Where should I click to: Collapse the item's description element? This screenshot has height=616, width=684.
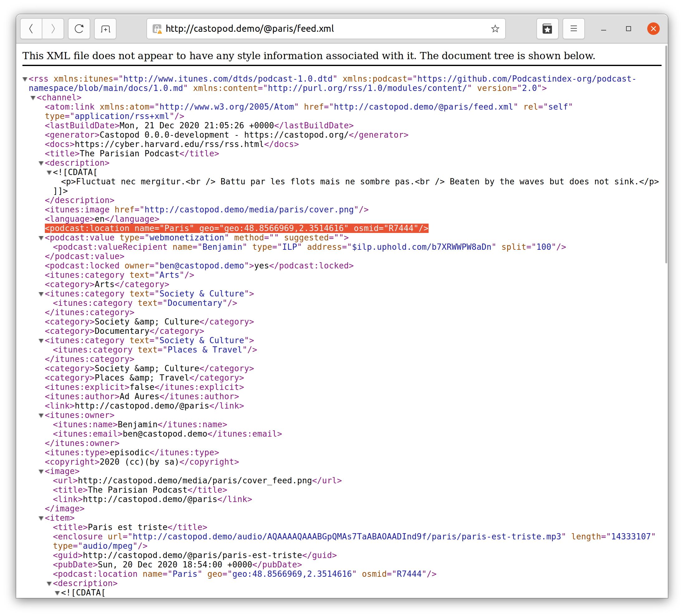(49, 584)
